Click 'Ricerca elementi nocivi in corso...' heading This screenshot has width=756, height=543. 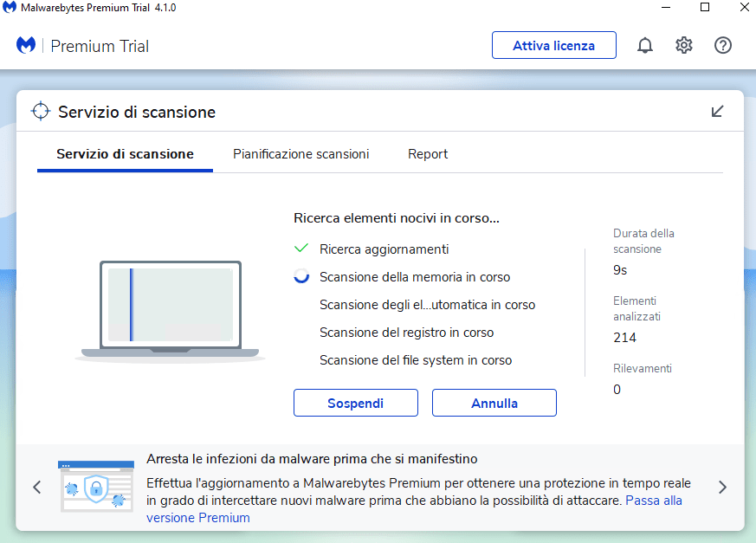click(x=397, y=218)
